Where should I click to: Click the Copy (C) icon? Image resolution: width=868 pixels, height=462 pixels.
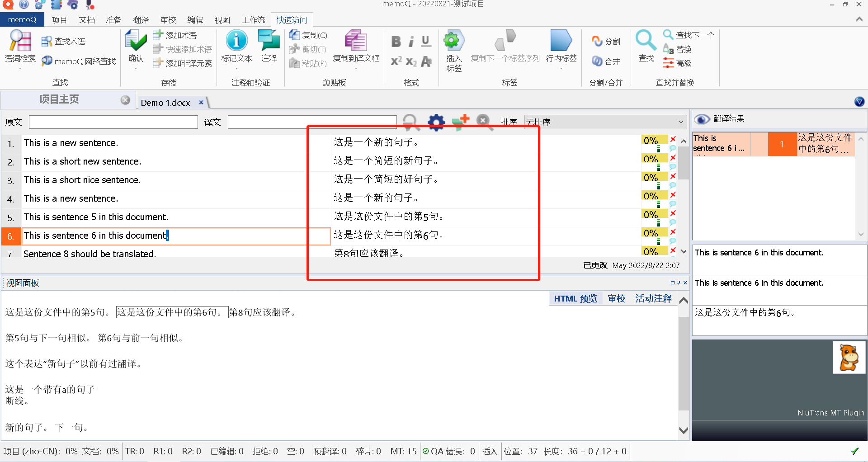pyautogui.click(x=295, y=35)
